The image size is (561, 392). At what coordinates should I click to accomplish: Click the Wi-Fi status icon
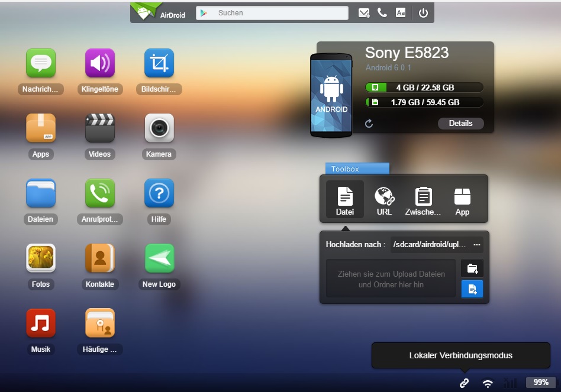[x=487, y=383]
